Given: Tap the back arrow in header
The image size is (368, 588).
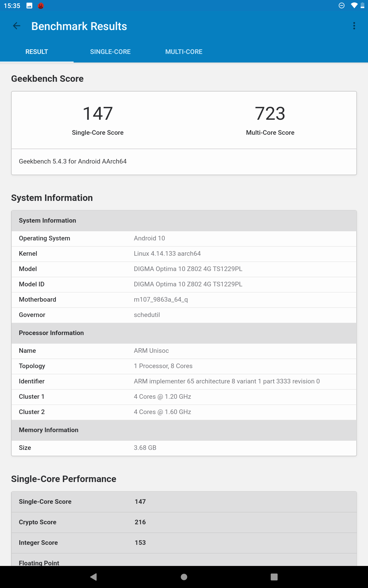Looking at the screenshot, I should [17, 26].
